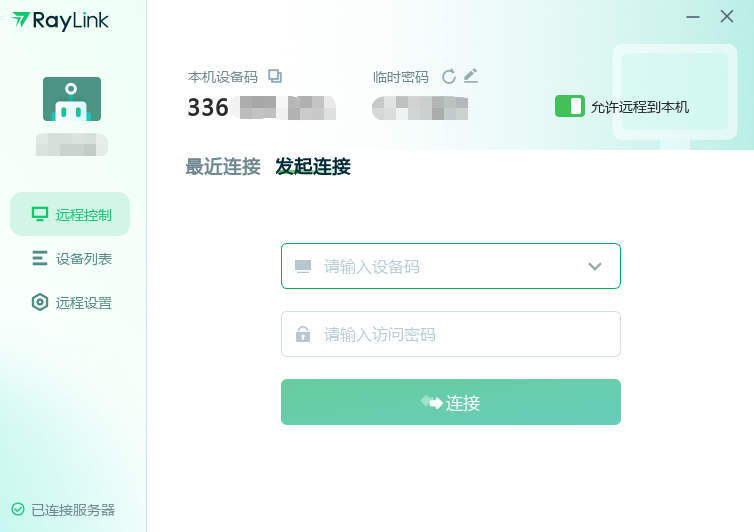This screenshot has width=754, height=532.
Task: Click the blurred username under avatar
Action: [x=72, y=146]
